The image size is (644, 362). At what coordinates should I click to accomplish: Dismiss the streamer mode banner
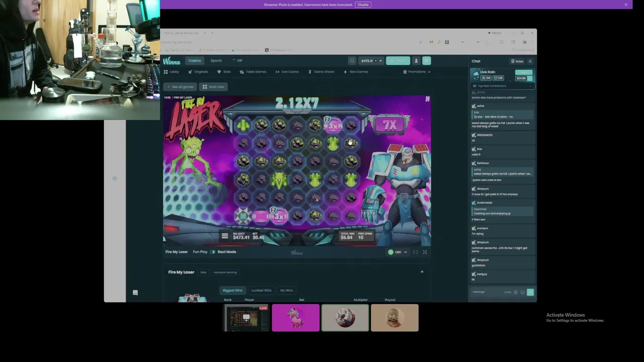point(626,5)
